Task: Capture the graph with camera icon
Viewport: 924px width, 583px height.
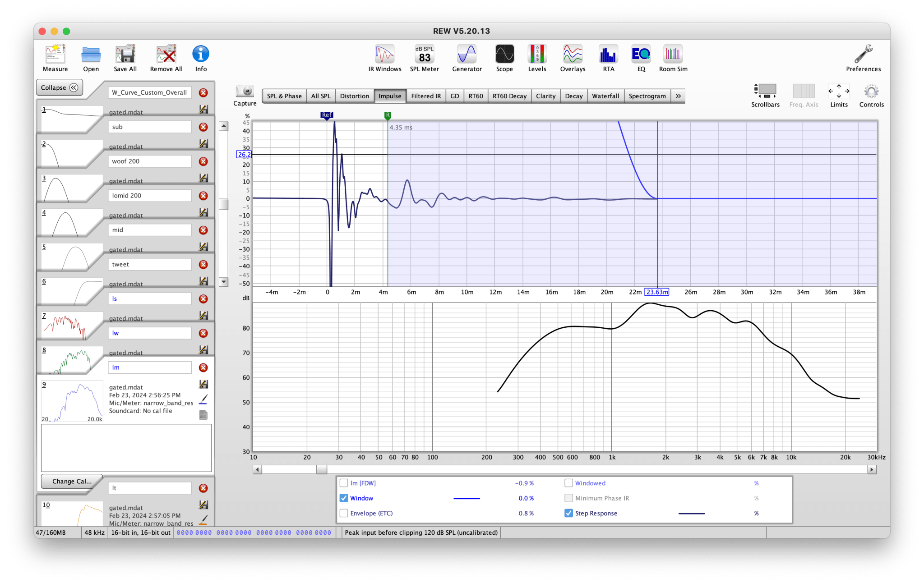Action: [245, 96]
